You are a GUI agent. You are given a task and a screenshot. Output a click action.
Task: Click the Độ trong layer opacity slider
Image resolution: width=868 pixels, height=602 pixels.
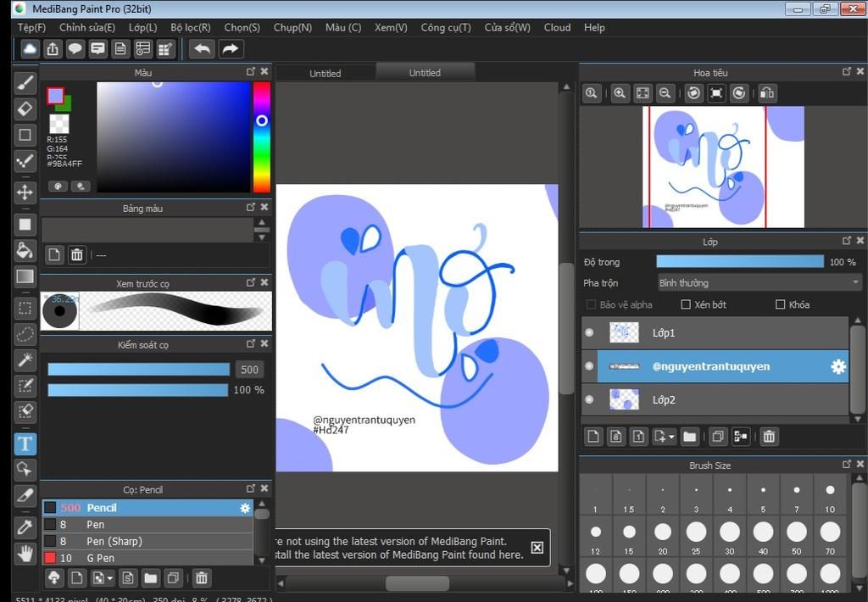click(740, 262)
